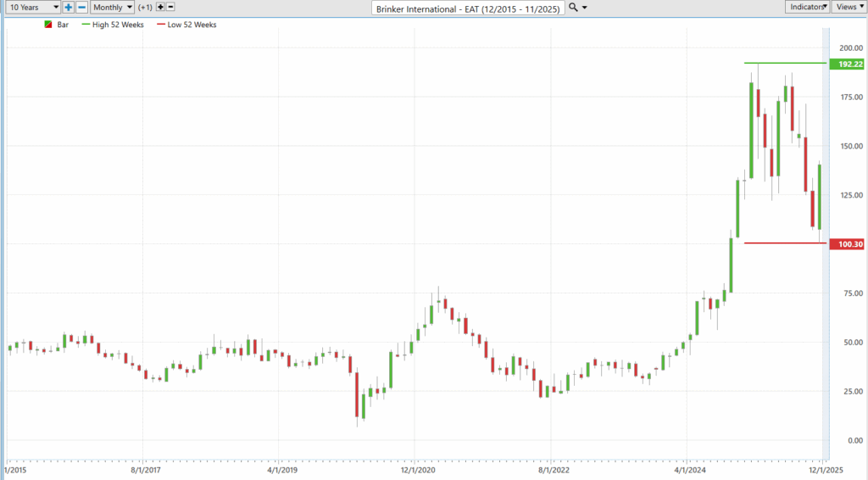The image size is (868, 480).
Task: Click the 125.00 price axis label
Action: click(851, 195)
